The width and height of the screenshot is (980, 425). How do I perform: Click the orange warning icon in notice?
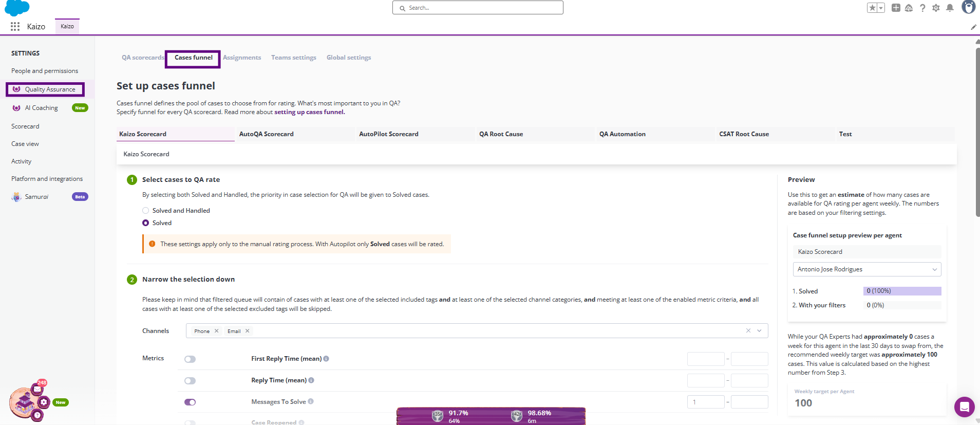[152, 244]
